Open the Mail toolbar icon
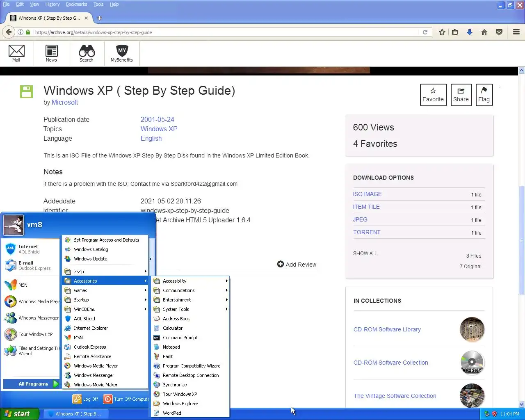This screenshot has height=420, width=525. pyautogui.click(x=16, y=53)
